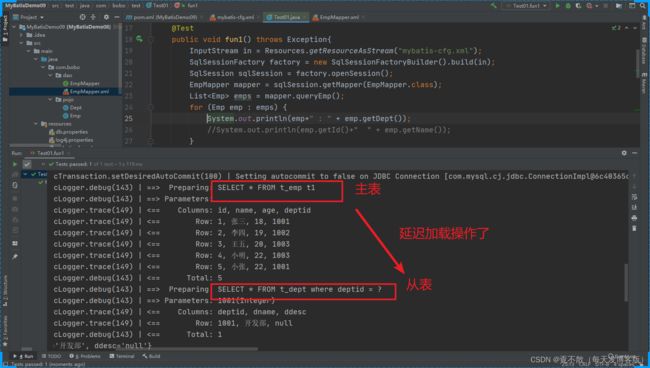Image resolution: width=650 pixels, height=368 pixels.
Task: Select log4j.properties in the project tree
Action: [x=70, y=140]
